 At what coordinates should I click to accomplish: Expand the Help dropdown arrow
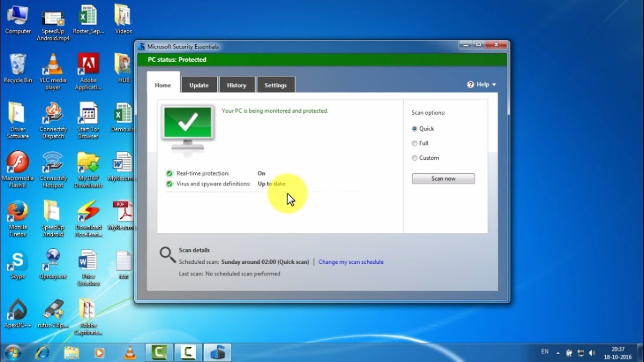point(494,85)
